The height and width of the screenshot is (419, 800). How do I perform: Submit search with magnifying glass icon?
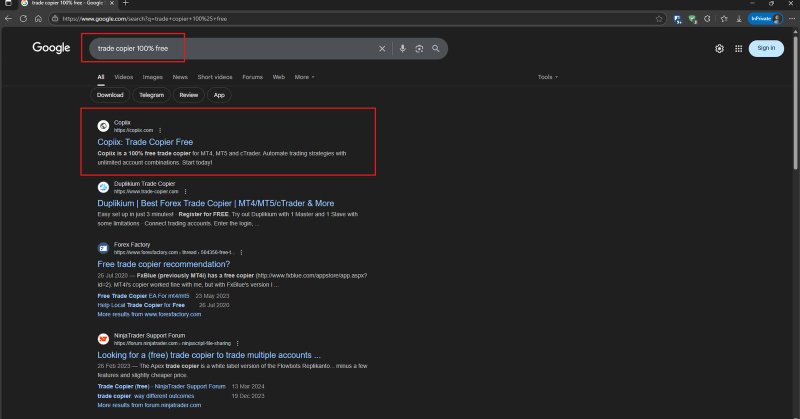click(436, 48)
